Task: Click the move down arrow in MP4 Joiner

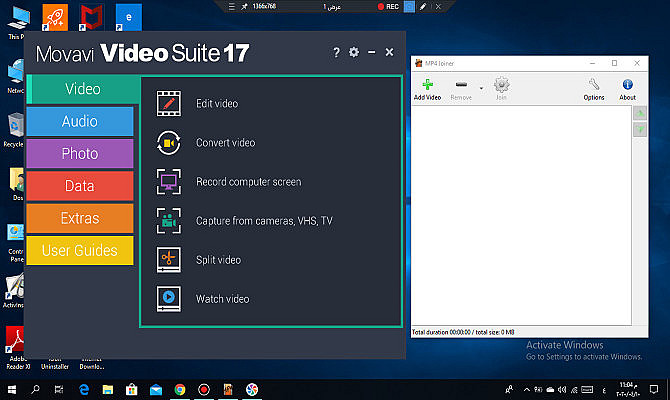Action: coord(640,129)
